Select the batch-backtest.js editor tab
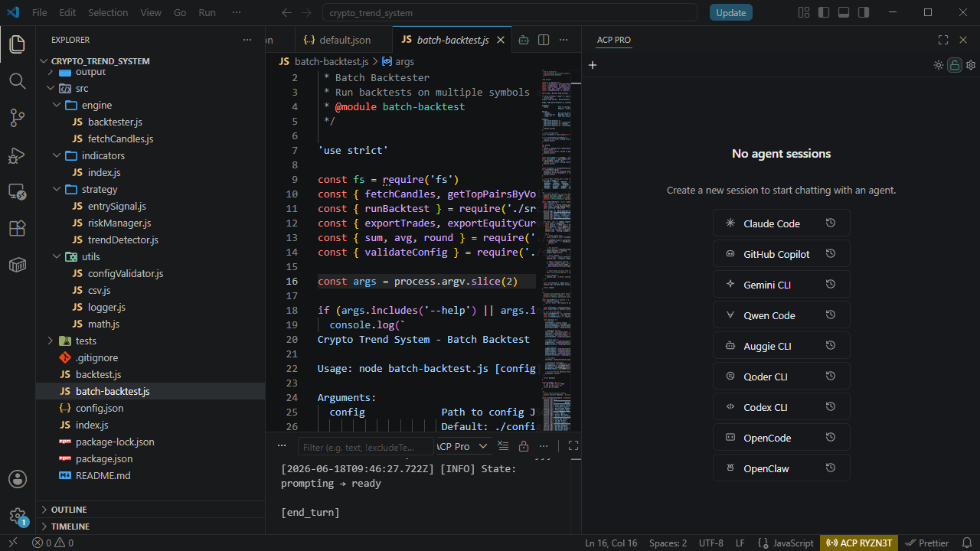Viewport: 980px width, 551px height. pyautogui.click(x=451, y=40)
